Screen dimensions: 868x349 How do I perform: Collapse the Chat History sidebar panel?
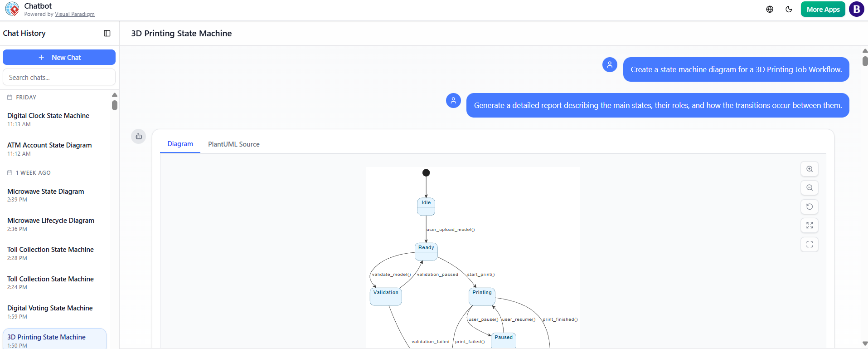107,33
